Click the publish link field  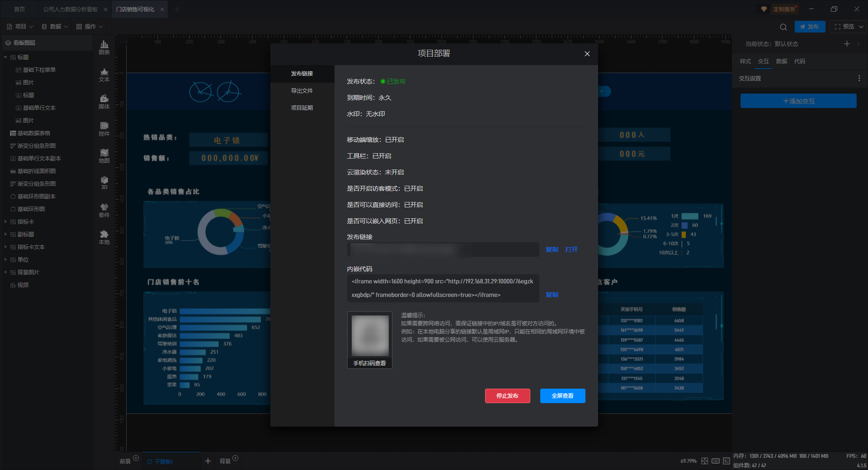(443, 249)
